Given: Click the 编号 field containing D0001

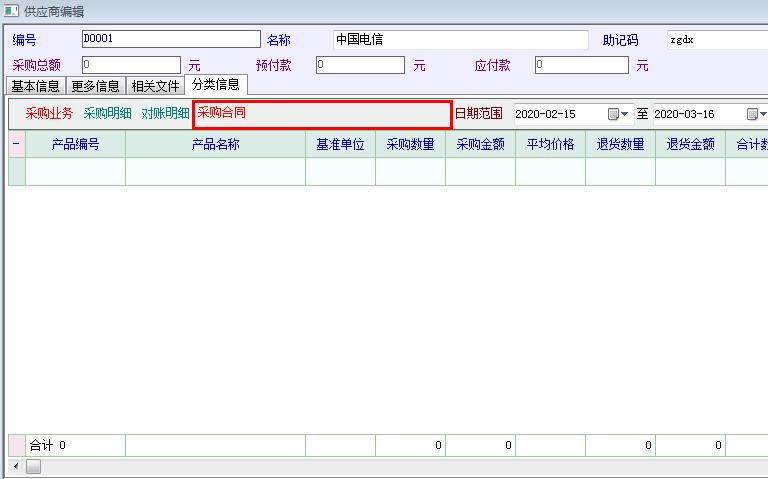Looking at the screenshot, I should coord(170,39).
